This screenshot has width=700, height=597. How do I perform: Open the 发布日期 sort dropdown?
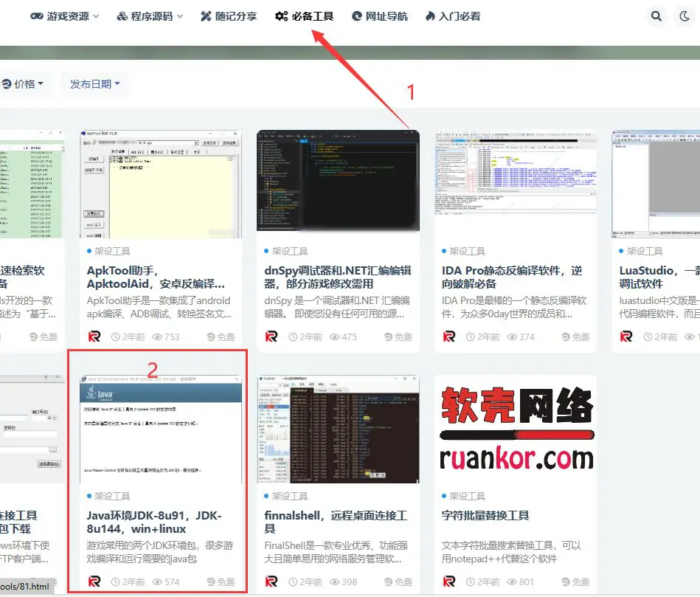pos(94,84)
